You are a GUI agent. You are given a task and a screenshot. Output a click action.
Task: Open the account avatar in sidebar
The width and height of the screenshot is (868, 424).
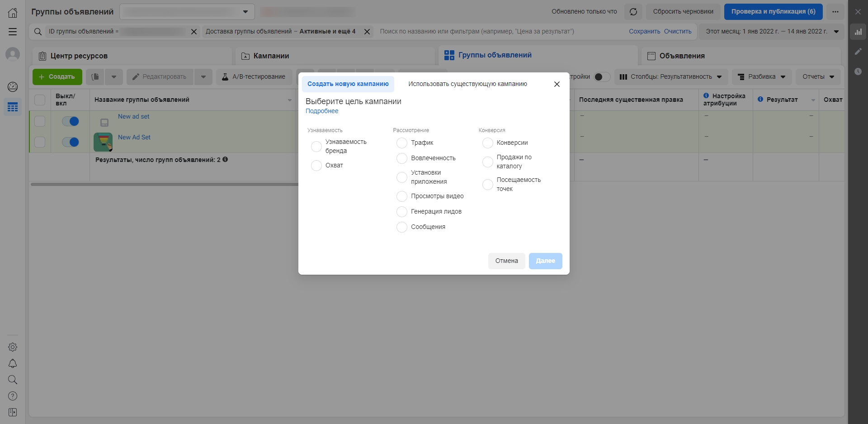(x=13, y=54)
